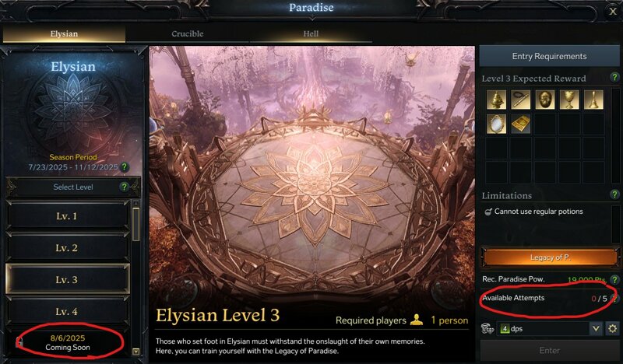This screenshot has height=364, width=623.
Task: Select Lv. 1 in level list
Action: 67,216
